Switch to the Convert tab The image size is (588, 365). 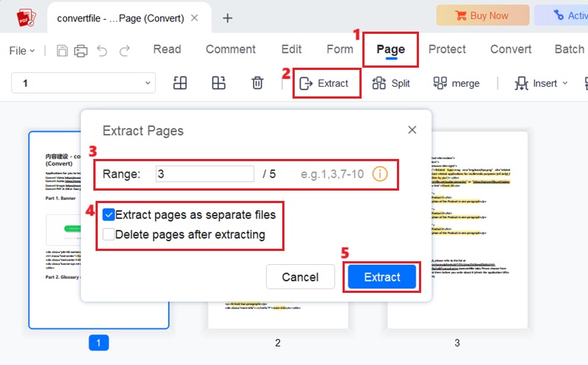pyautogui.click(x=511, y=49)
